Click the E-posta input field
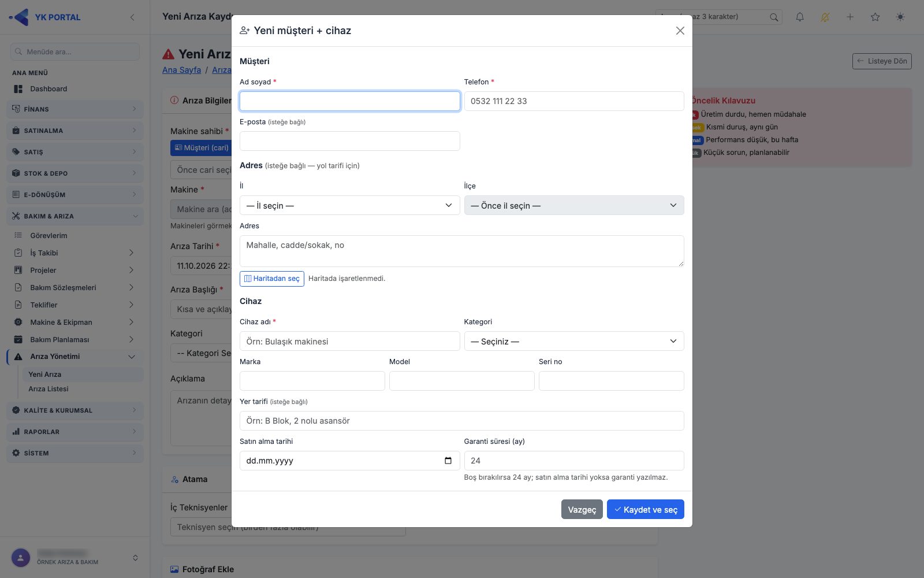The height and width of the screenshot is (578, 924). tap(350, 141)
